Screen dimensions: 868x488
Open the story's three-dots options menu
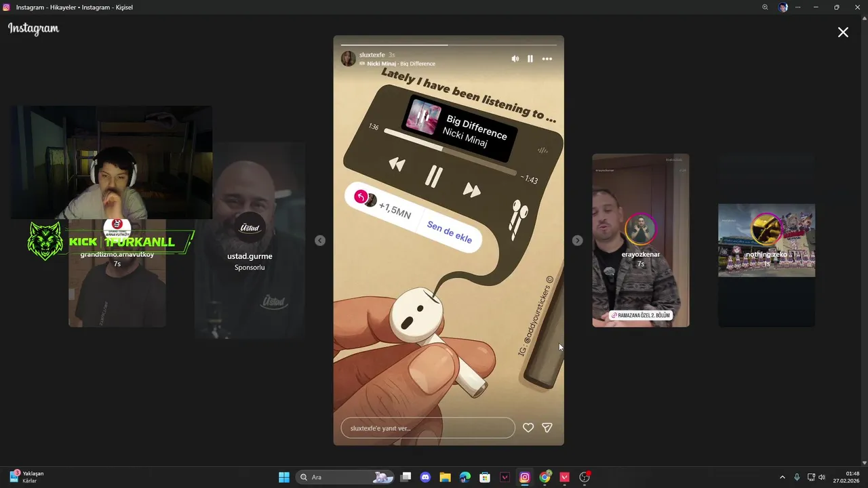(547, 59)
